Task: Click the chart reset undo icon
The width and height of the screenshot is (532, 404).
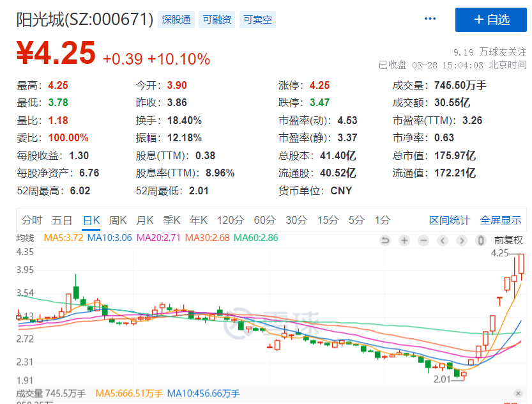Action: (385, 241)
